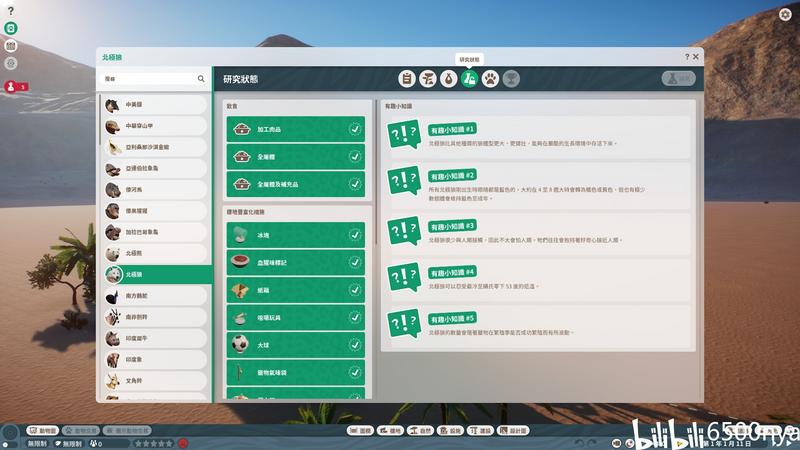Click the checkmark on 血腥味標記 row
This screenshot has height=450, width=800.
point(355,262)
